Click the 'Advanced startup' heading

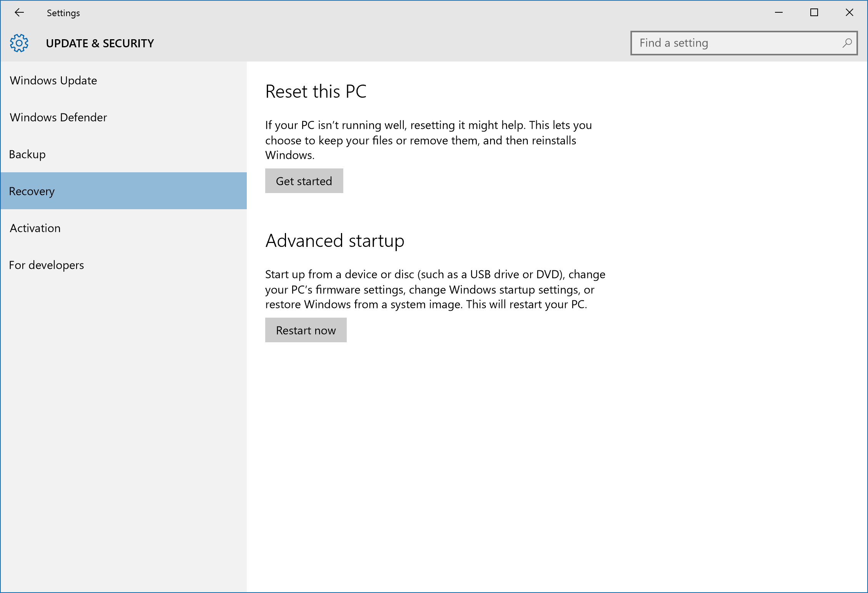pyautogui.click(x=334, y=241)
